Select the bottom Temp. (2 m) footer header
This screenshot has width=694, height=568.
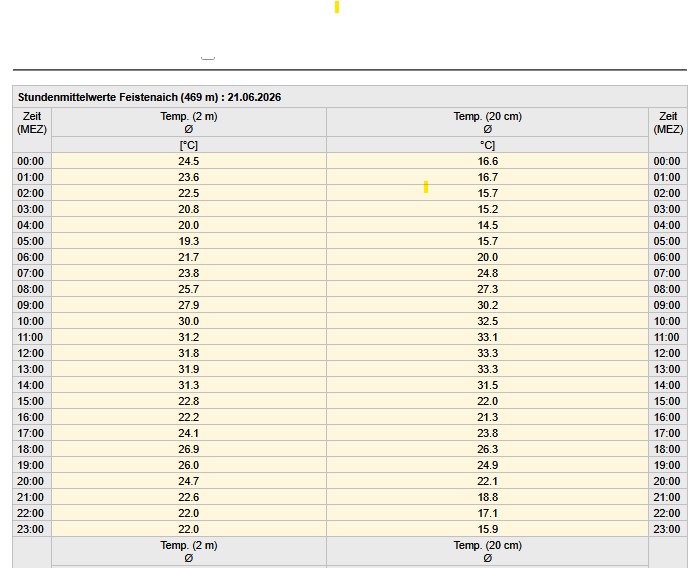tap(189, 551)
